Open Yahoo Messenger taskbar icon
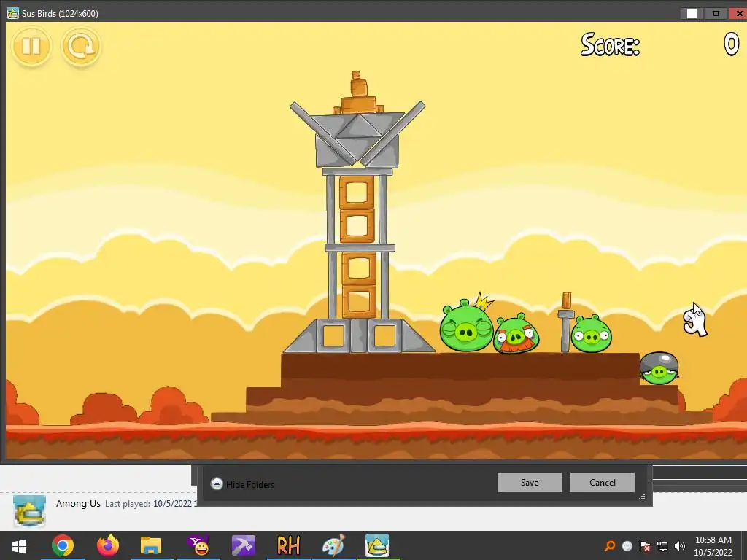Viewport: 747px width, 560px height. [198, 545]
